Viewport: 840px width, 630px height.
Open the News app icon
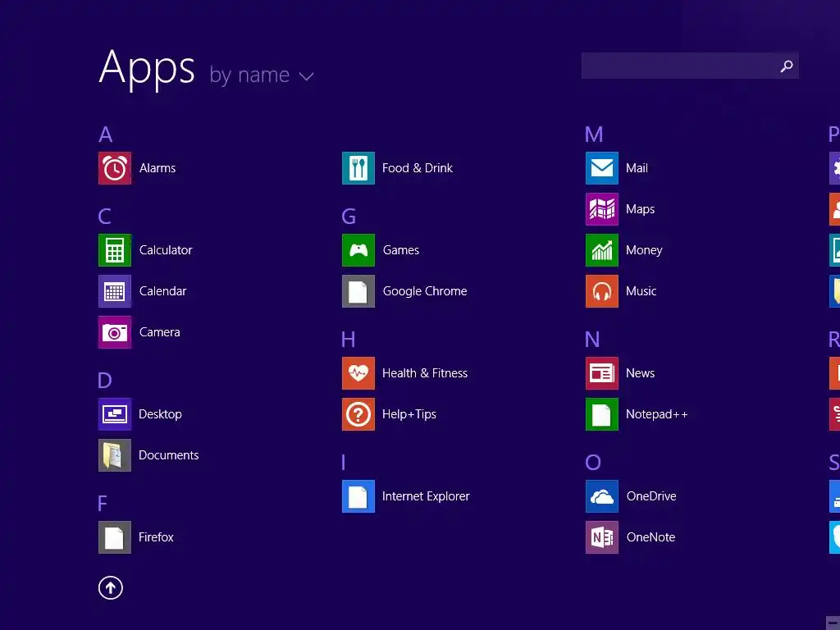(602, 373)
